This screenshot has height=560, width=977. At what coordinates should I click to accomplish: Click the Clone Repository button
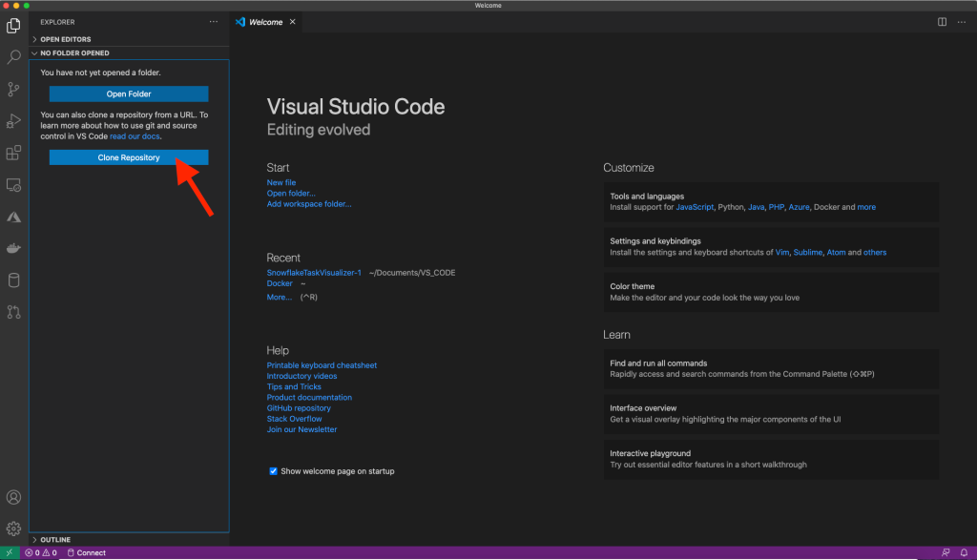pyautogui.click(x=128, y=156)
